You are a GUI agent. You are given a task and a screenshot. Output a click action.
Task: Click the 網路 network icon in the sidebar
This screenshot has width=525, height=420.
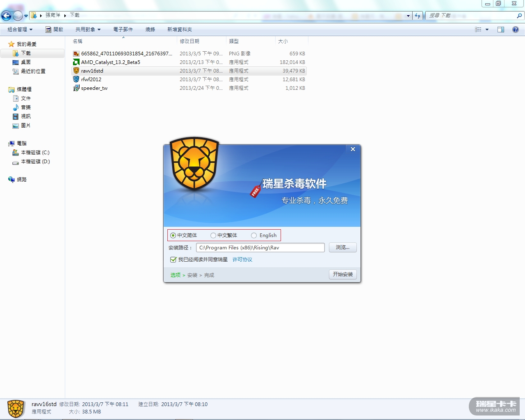click(x=11, y=180)
